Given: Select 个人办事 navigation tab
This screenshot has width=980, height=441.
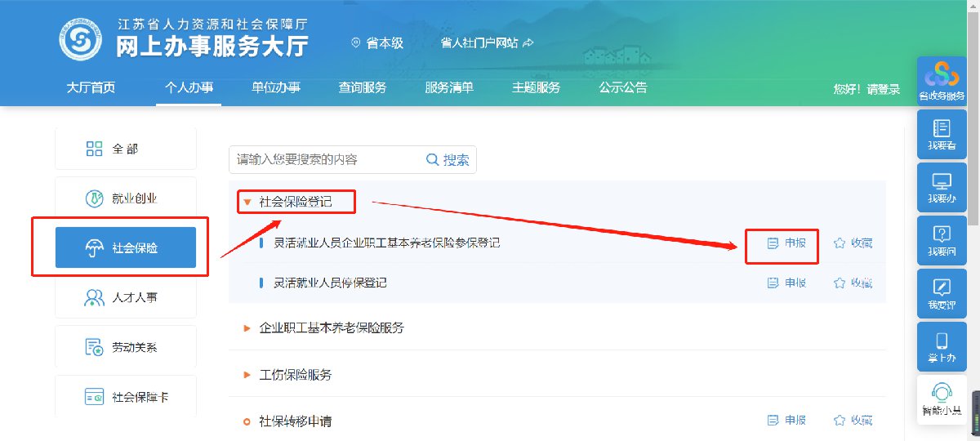Looking at the screenshot, I should [189, 88].
